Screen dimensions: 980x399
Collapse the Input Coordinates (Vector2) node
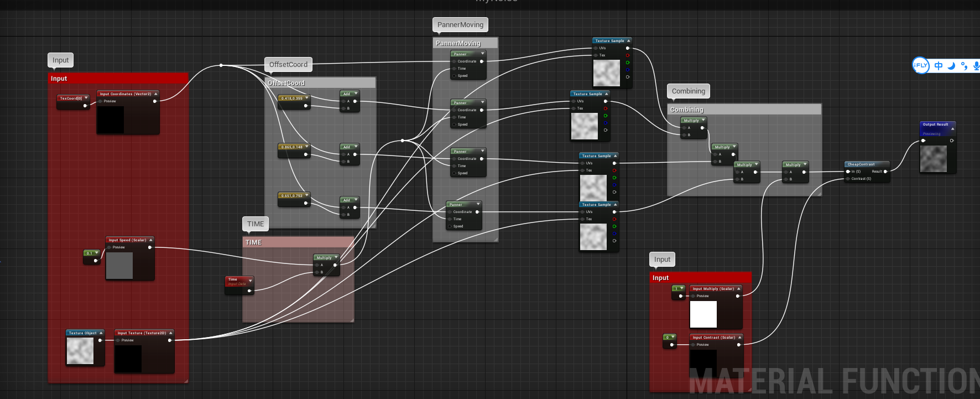156,94
